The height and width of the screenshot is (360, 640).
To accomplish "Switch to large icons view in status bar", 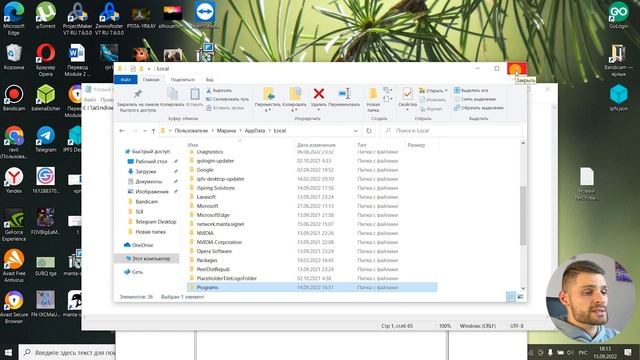I will pos(520,297).
